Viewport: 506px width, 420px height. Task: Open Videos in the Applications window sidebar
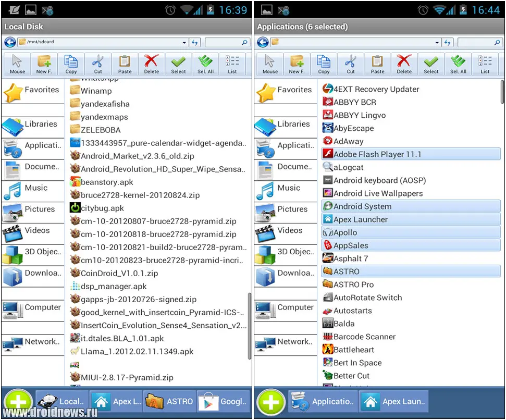(x=286, y=233)
